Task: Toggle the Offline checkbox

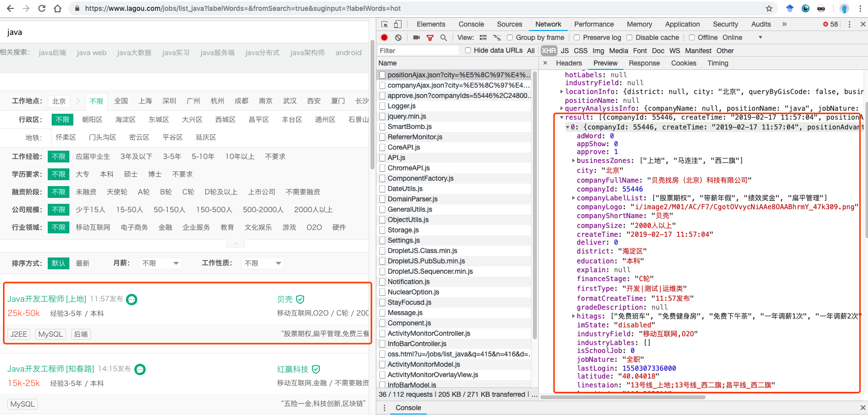Action: (x=692, y=37)
